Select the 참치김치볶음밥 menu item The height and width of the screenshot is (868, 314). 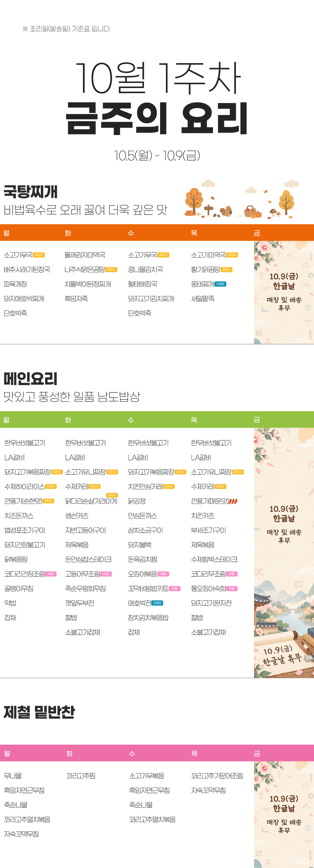[148, 618]
